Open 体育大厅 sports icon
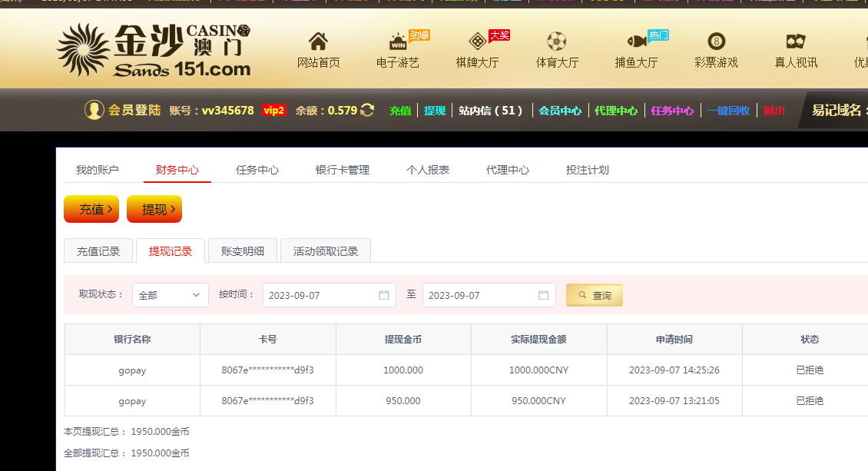The width and height of the screenshot is (868, 471). pos(556,41)
